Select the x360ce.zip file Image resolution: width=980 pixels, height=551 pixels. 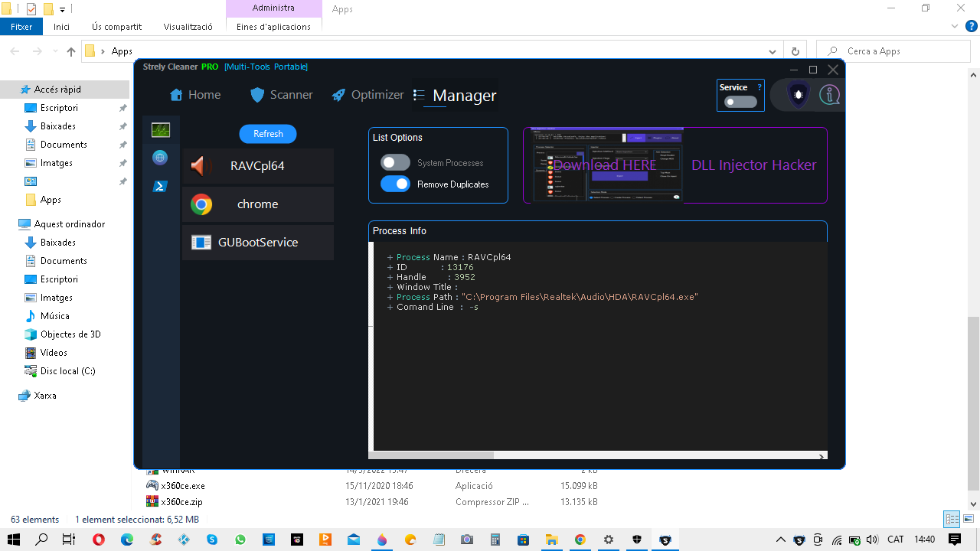[181, 502]
